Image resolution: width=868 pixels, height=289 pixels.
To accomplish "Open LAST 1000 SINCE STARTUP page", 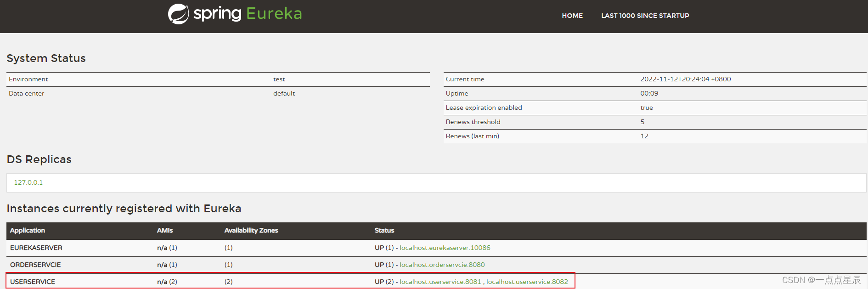I will pos(645,16).
